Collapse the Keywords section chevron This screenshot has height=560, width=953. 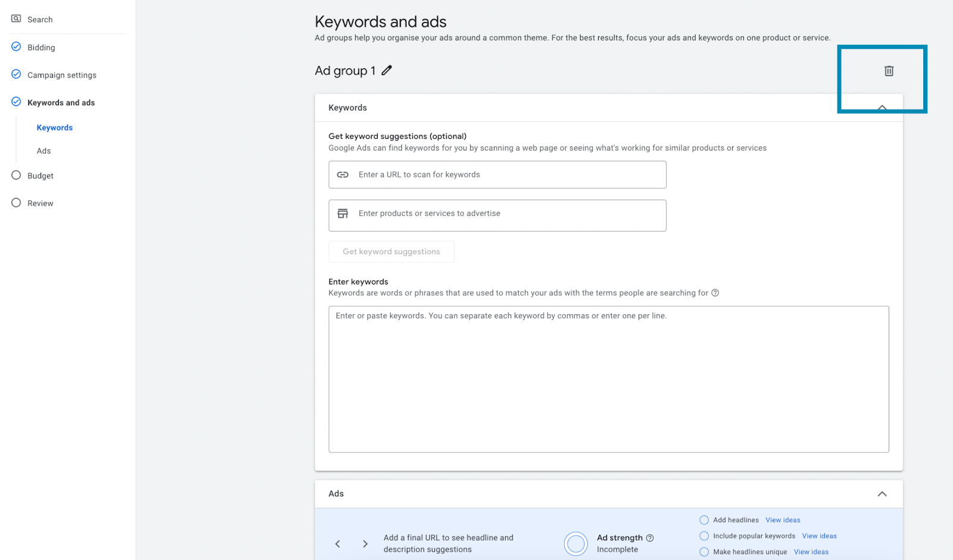click(882, 108)
